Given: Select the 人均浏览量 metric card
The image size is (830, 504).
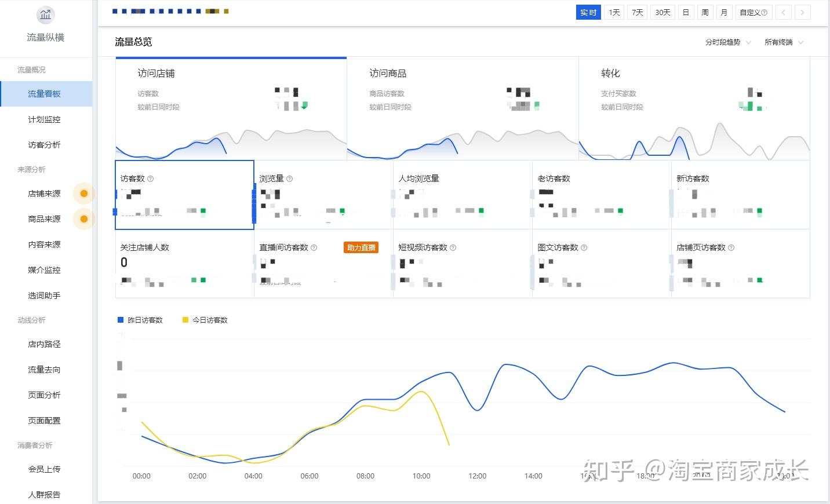Looking at the screenshot, I should 463,195.
